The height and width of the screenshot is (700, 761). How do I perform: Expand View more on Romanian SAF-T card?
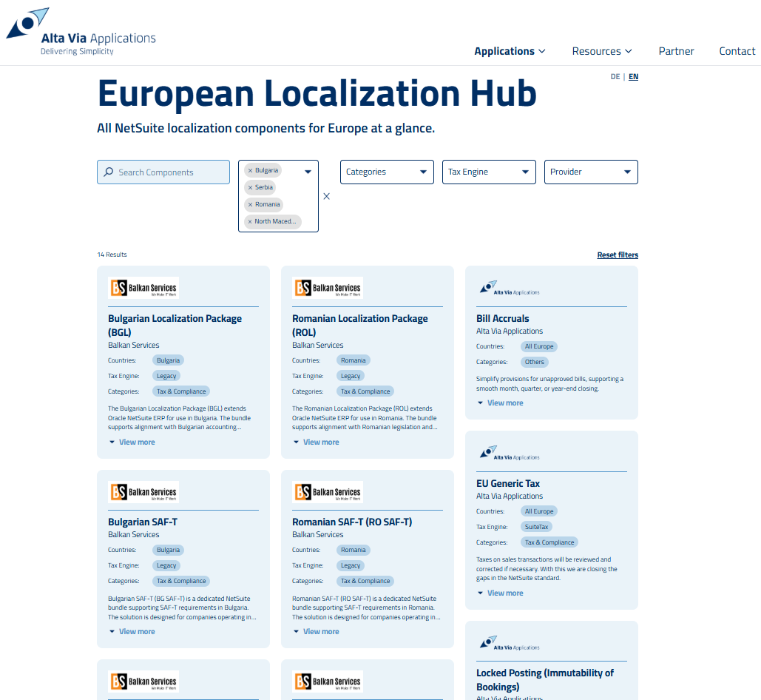pyautogui.click(x=316, y=631)
